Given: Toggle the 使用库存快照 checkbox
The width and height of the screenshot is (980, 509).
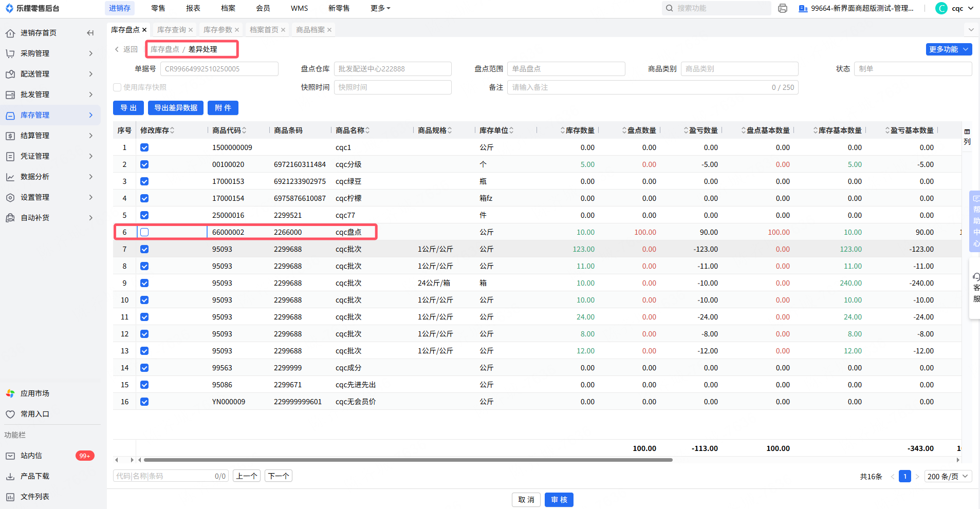Looking at the screenshot, I should coord(117,87).
